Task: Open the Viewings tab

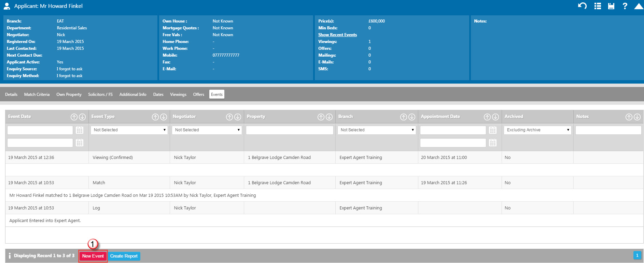Action: coord(178,94)
